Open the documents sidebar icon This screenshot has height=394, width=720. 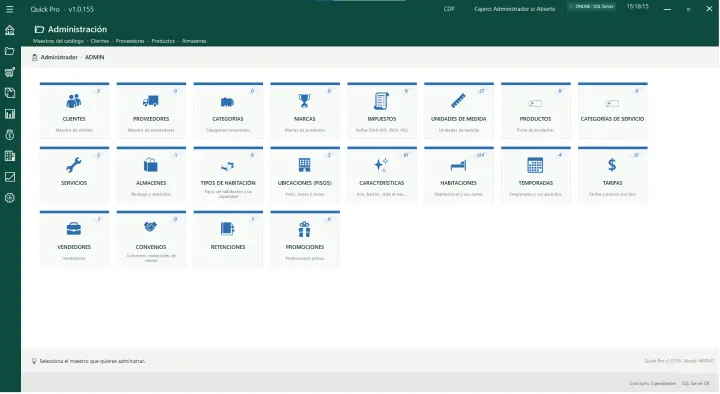click(10, 93)
